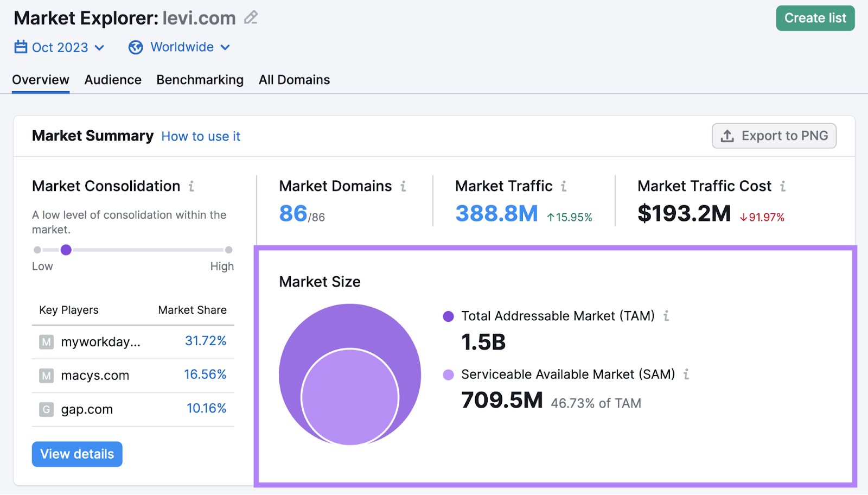Screen dimensions: 868x495
Task: Click the info icon next to Market Domains
Action: tap(403, 186)
